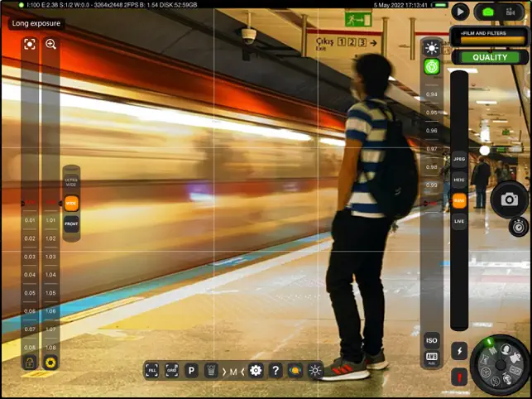Select HEIC file format
The image size is (532, 399).
458,180
